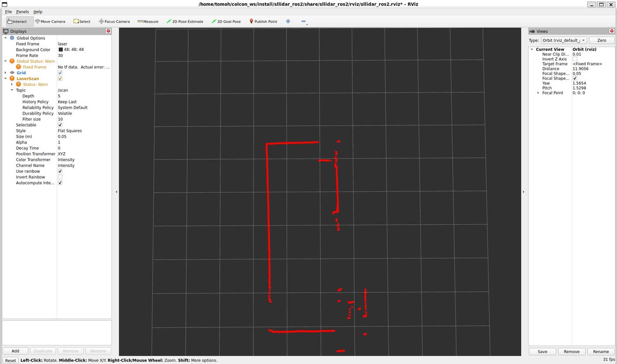The height and width of the screenshot is (364, 617).
Task: Click the Remove view button
Action: point(571,352)
